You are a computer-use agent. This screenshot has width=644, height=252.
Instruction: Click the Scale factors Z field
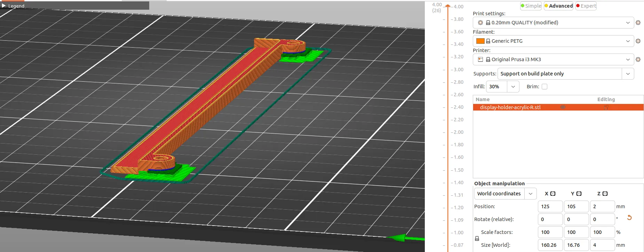pos(602,232)
